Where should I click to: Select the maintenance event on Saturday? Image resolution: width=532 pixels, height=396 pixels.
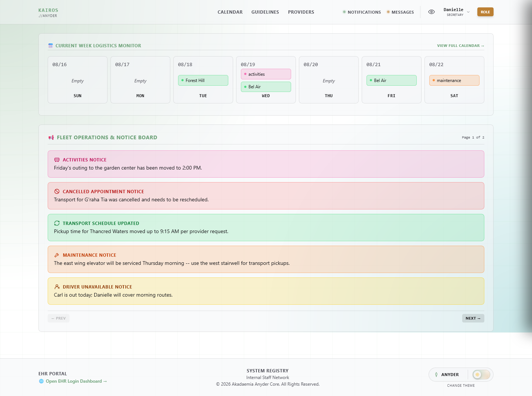coord(454,81)
